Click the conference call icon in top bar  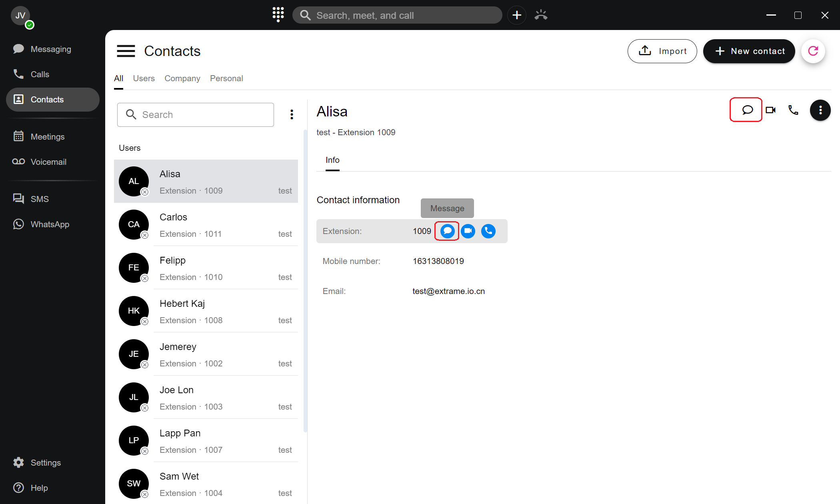541,15
